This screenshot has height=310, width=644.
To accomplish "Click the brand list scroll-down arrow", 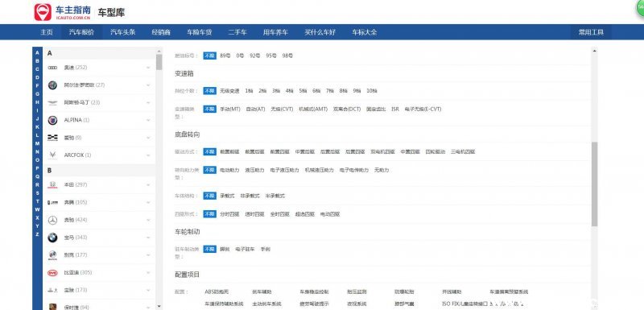I will point(159,306).
